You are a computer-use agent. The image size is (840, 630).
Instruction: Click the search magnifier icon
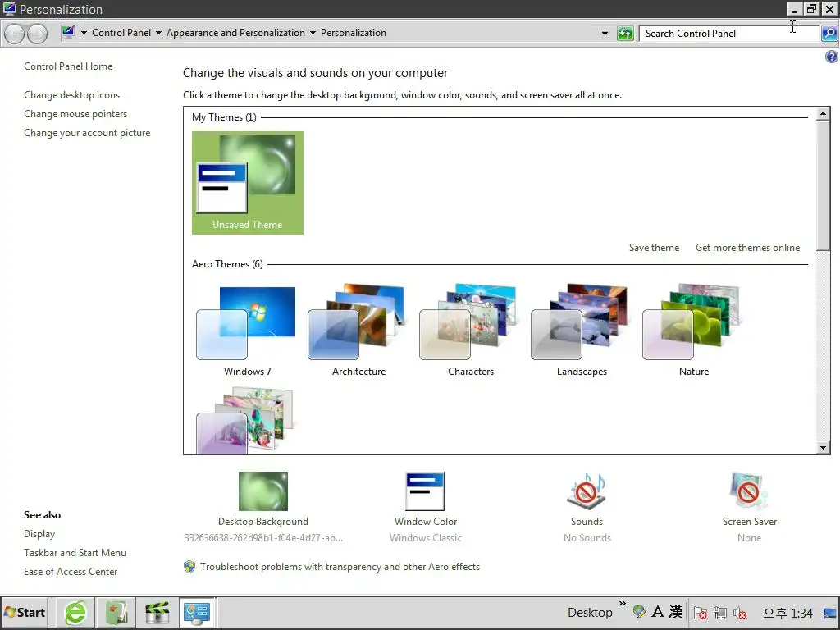829,33
